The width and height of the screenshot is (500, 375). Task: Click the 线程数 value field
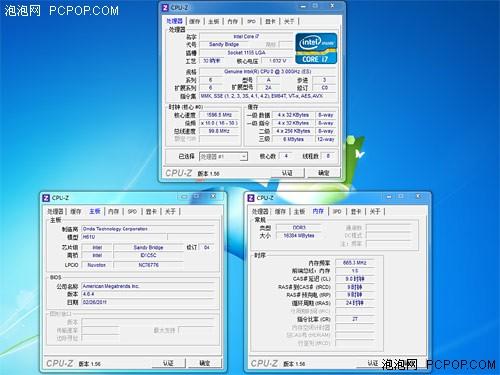[328, 156]
